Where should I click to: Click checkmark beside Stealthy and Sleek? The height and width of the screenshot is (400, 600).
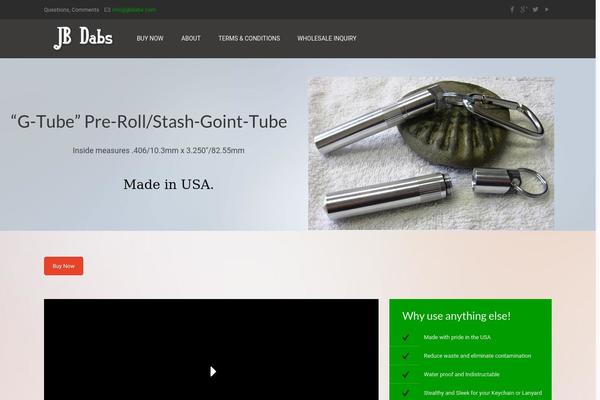coord(405,393)
